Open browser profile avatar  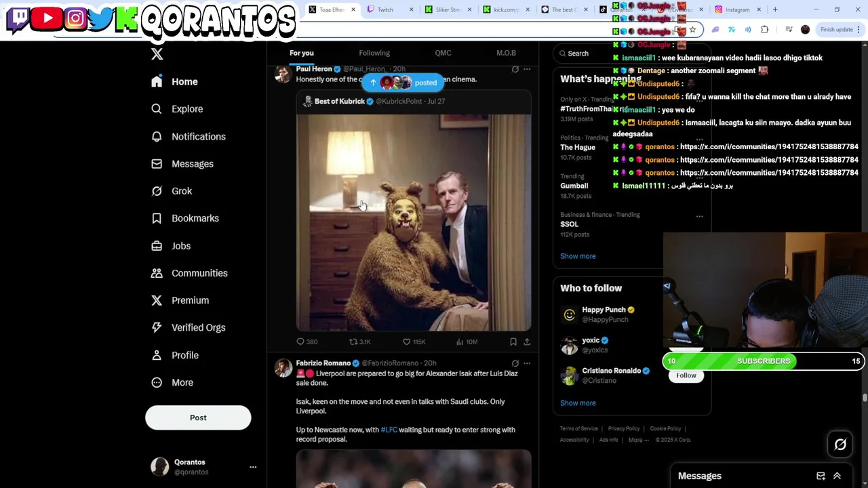pyautogui.click(x=805, y=30)
